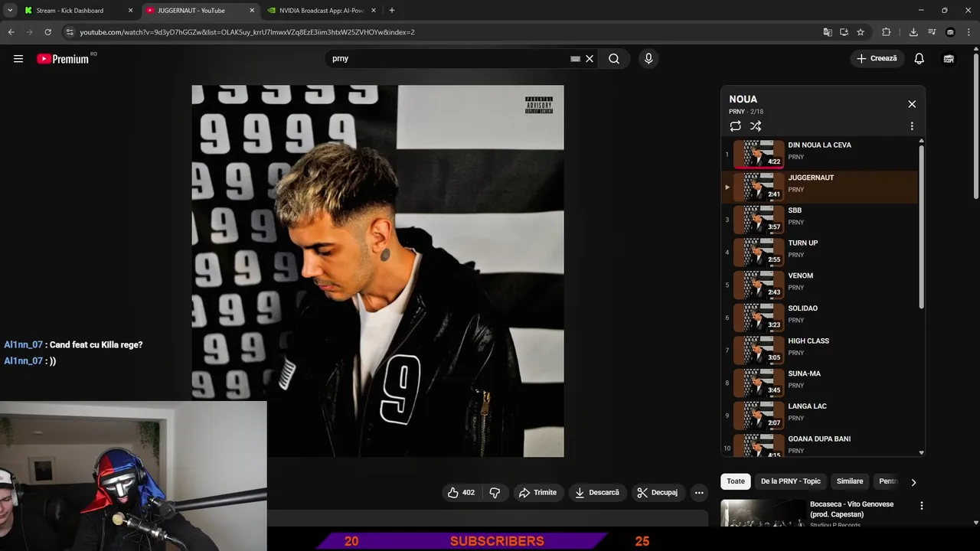Play SOLIDAO track in playlist
Image resolution: width=980 pixels, height=551 pixels.
pos(819,317)
